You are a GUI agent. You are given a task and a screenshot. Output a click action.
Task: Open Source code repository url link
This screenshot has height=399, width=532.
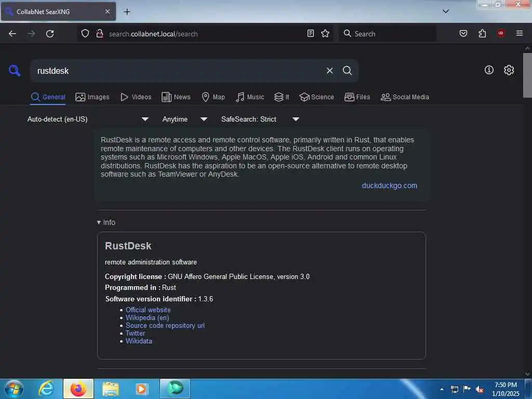tap(165, 325)
